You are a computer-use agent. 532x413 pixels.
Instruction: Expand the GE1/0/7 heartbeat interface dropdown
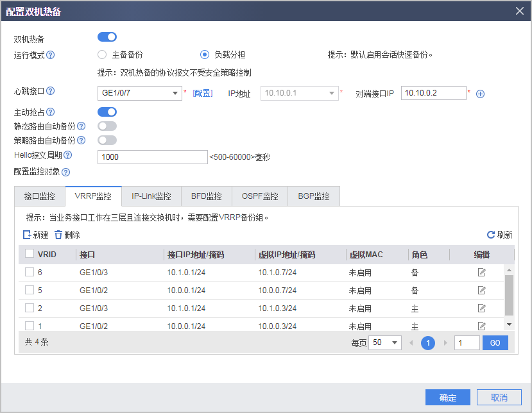point(176,93)
